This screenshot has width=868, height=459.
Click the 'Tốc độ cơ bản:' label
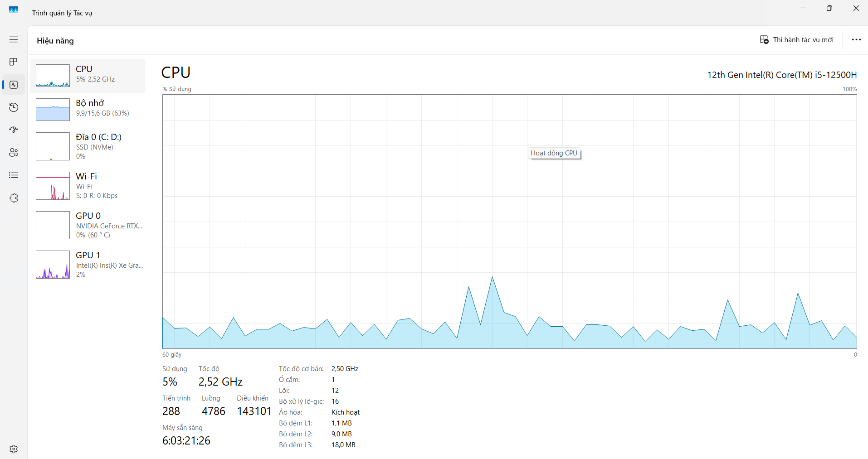click(301, 369)
